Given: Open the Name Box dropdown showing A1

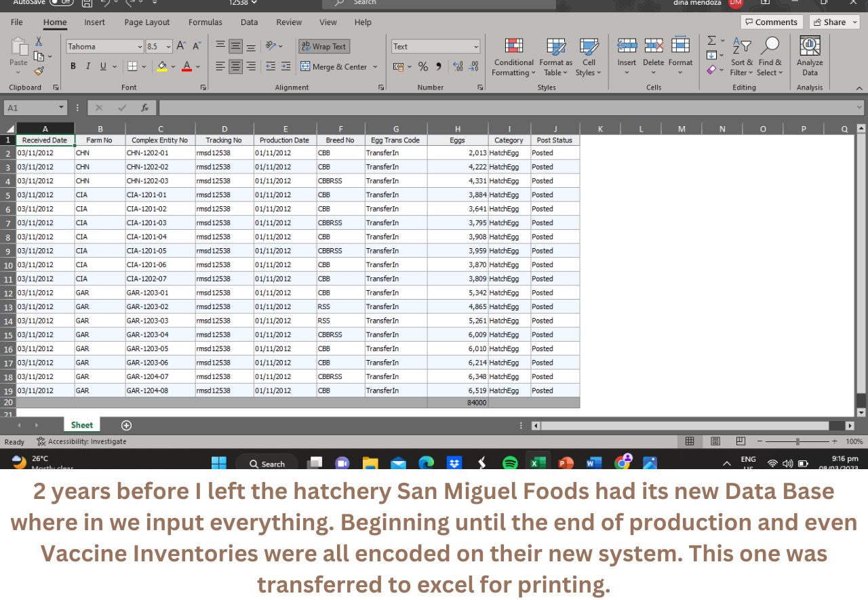Looking at the screenshot, I should point(61,108).
